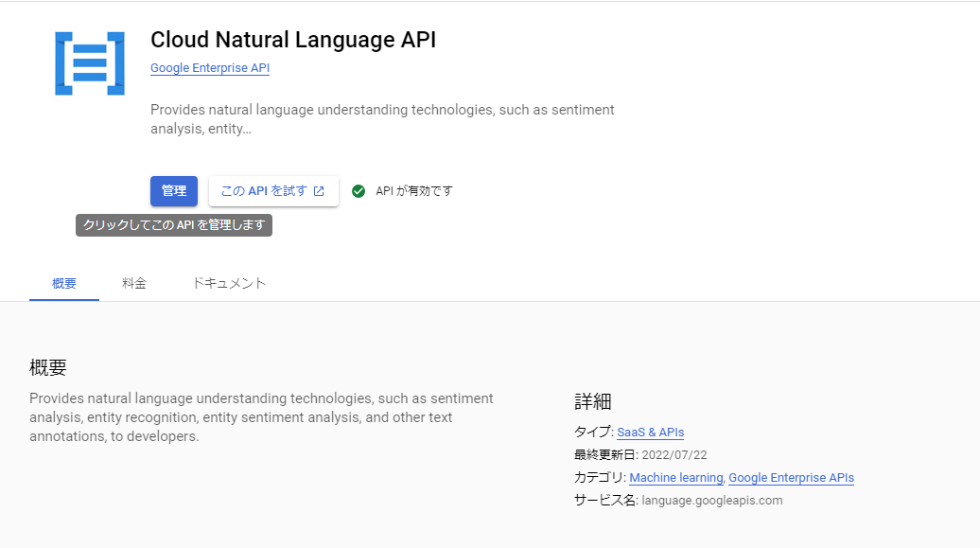Viewport: 980px width, 548px height.
Task: Open the ドキュメント tab
Action: [228, 282]
